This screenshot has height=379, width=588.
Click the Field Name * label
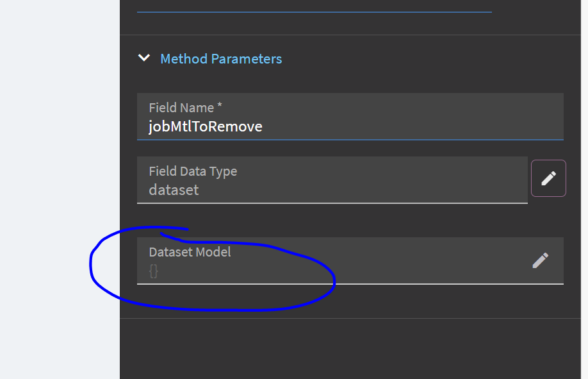(185, 108)
